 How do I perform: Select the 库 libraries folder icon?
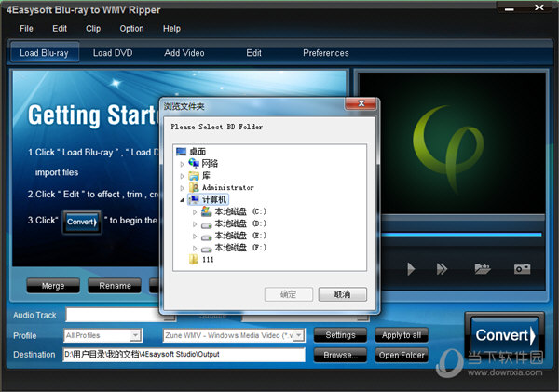pyautogui.click(x=194, y=176)
